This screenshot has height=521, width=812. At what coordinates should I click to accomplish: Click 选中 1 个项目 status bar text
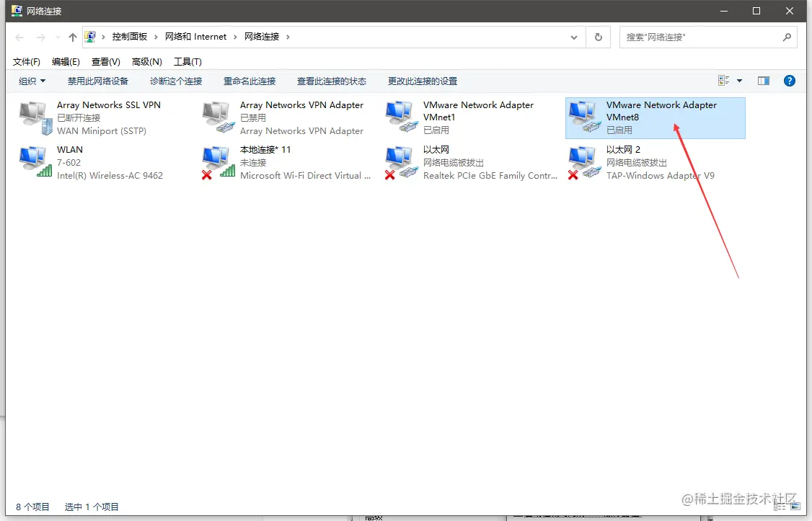coord(92,507)
